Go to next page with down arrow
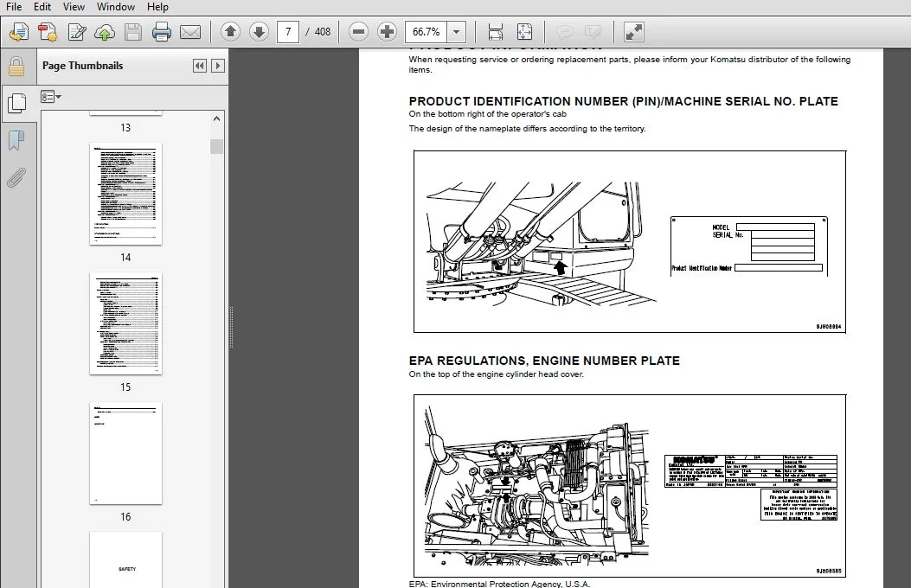 click(259, 31)
